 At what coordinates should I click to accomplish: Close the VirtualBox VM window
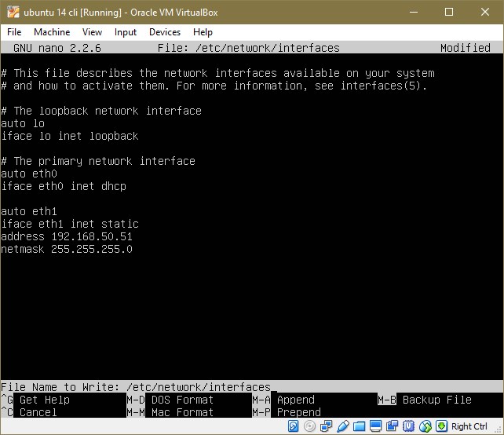pyautogui.click(x=485, y=13)
